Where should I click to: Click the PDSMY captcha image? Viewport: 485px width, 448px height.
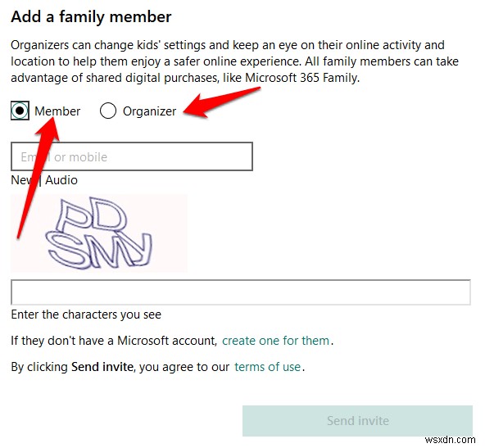pyautogui.click(x=99, y=233)
